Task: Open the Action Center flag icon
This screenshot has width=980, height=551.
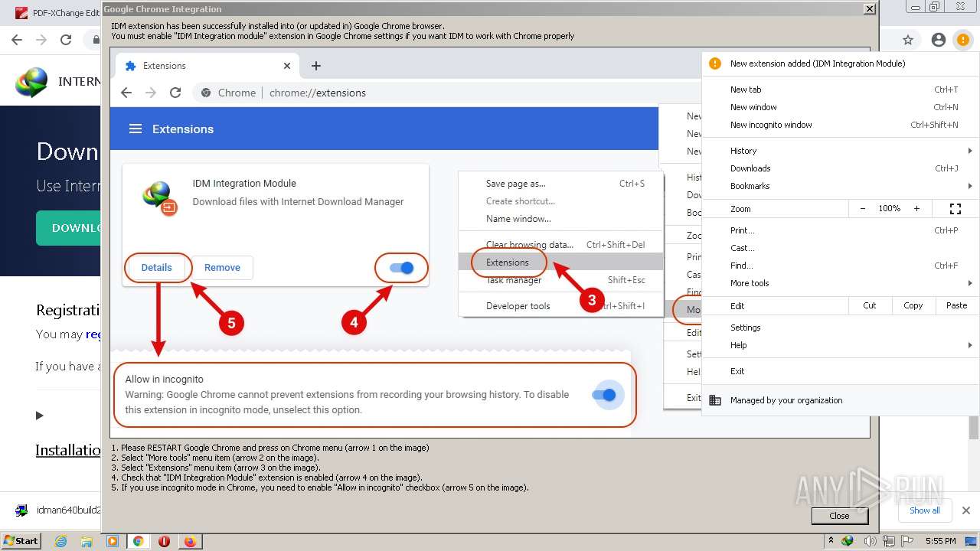Action: [908, 541]
